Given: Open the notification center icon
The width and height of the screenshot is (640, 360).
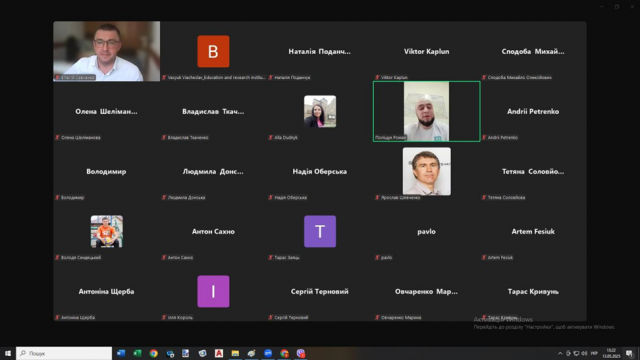Looking at the screenshot, I should click(x=629, y=353).
